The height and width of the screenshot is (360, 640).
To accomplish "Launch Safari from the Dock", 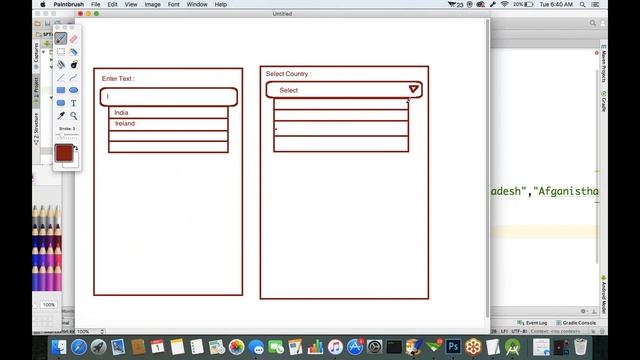I will pos(79,347).
